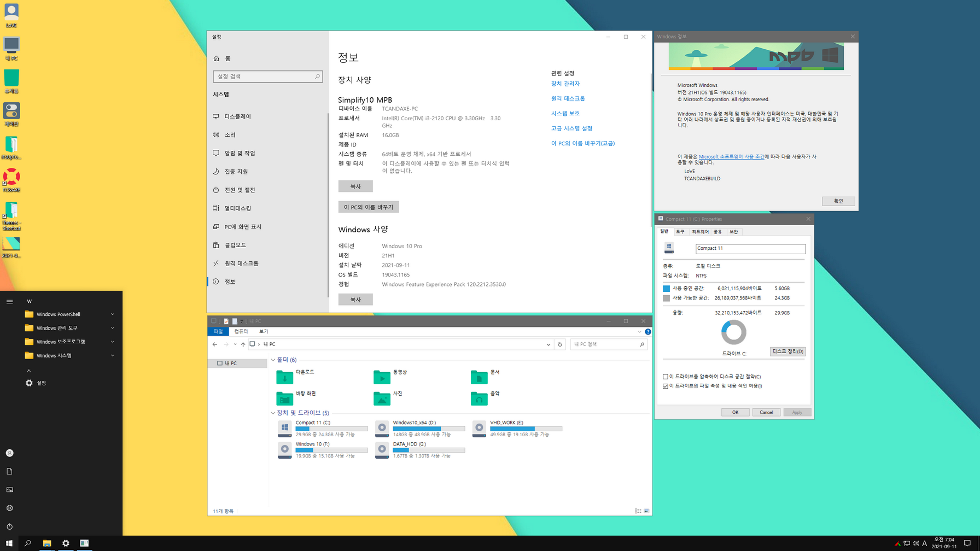Viewport: 980px width, 551px height.
Task: Switch to the 도구 tab in Properties
Action: (x=680, y=232)
